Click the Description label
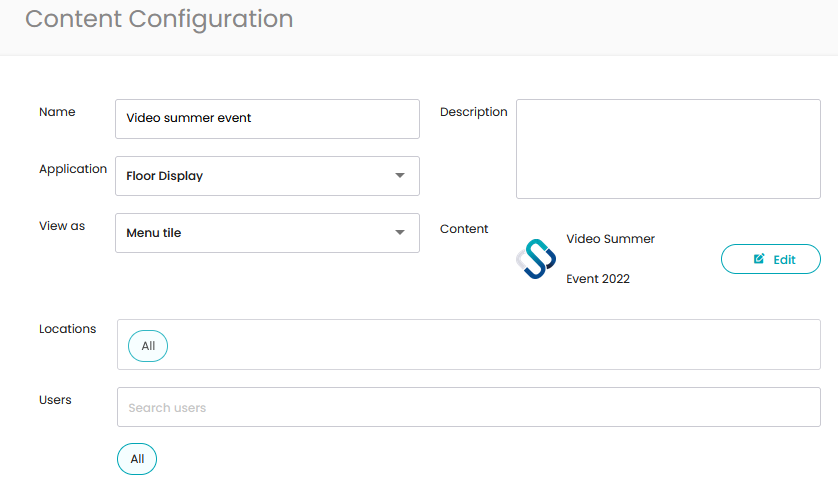This screenshot has height=497, width=838. [x=474, y=112]
